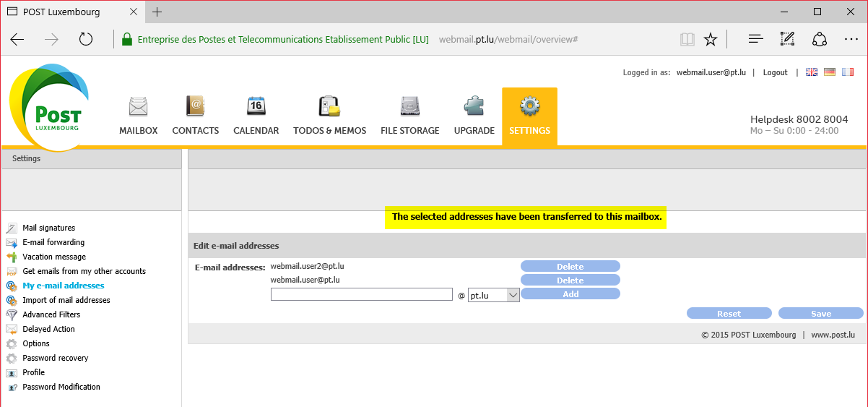Open the CALENDAR menu label

(256, 131)
